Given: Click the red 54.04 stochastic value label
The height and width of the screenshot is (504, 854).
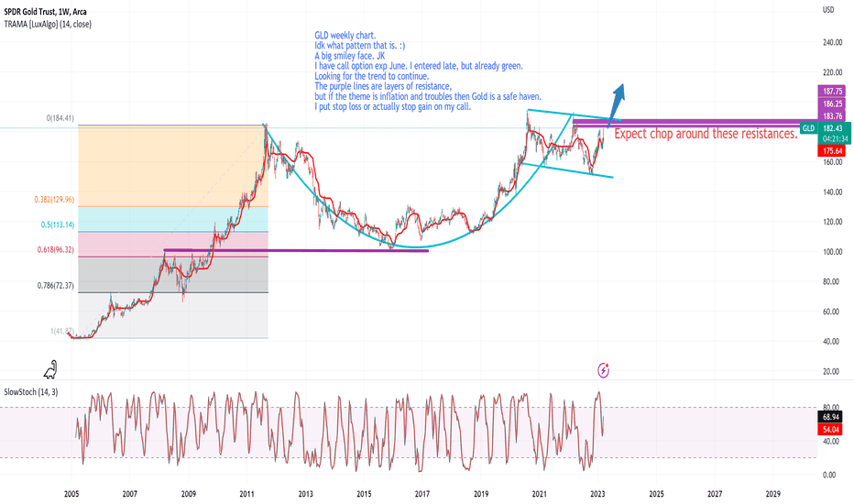Looking at the screenshot, I should point(830,430).
